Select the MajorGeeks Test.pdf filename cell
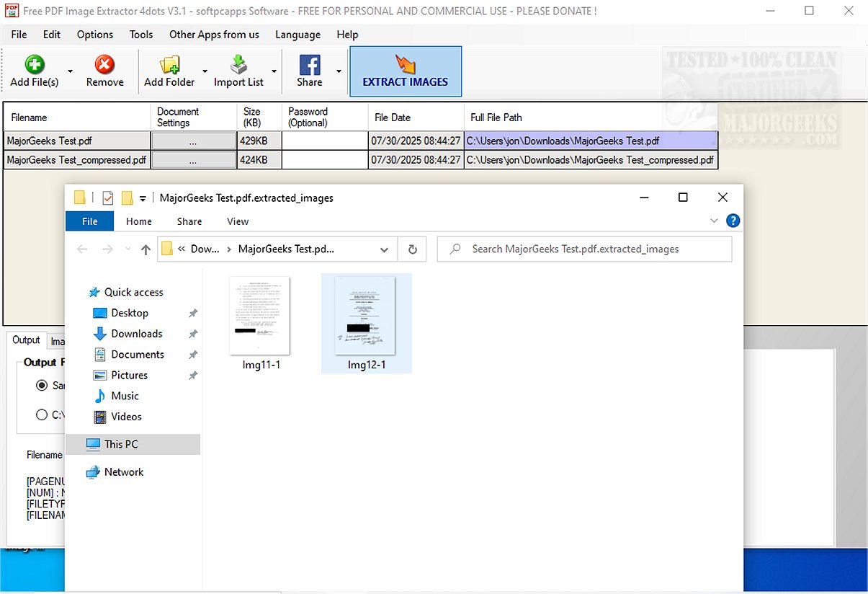 coord(77,141)
